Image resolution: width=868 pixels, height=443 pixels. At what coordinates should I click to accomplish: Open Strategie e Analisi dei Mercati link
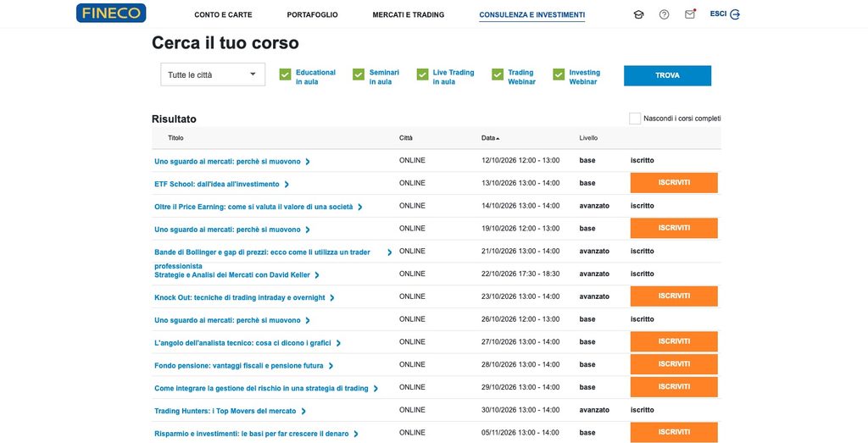[x=232, y=275]
